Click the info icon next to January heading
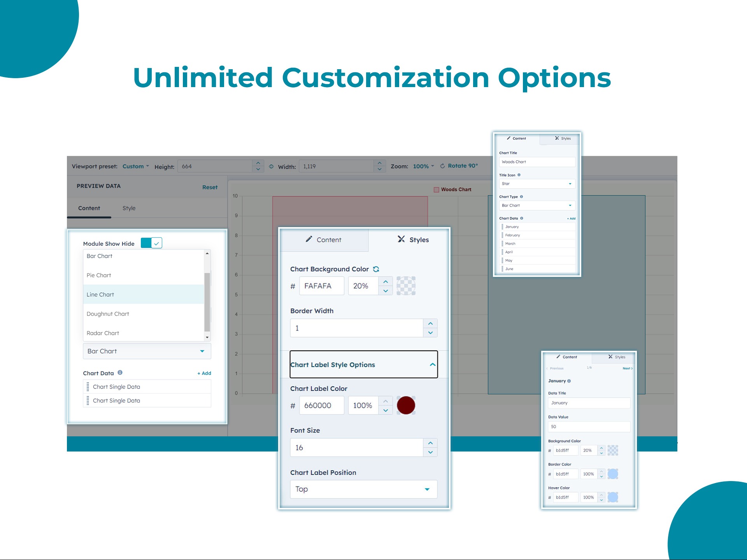The width and height of the screenshot is (747, 560). point(569,381)
